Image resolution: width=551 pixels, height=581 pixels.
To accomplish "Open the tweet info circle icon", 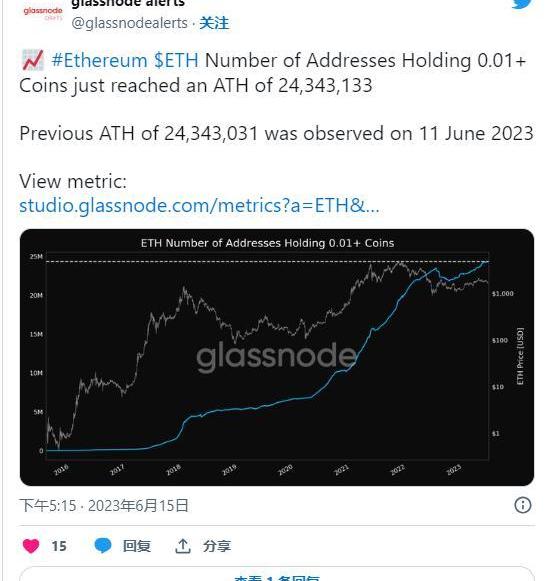I will [x=522, y=505].
